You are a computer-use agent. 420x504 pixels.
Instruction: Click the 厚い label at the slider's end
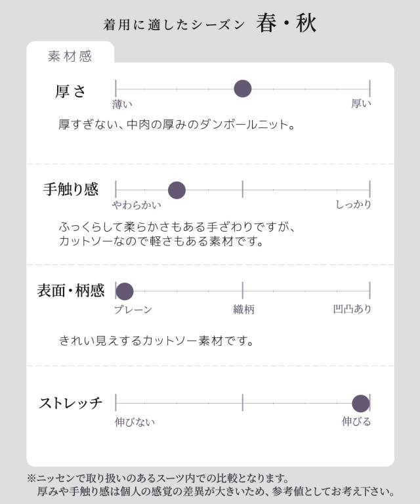361,104
